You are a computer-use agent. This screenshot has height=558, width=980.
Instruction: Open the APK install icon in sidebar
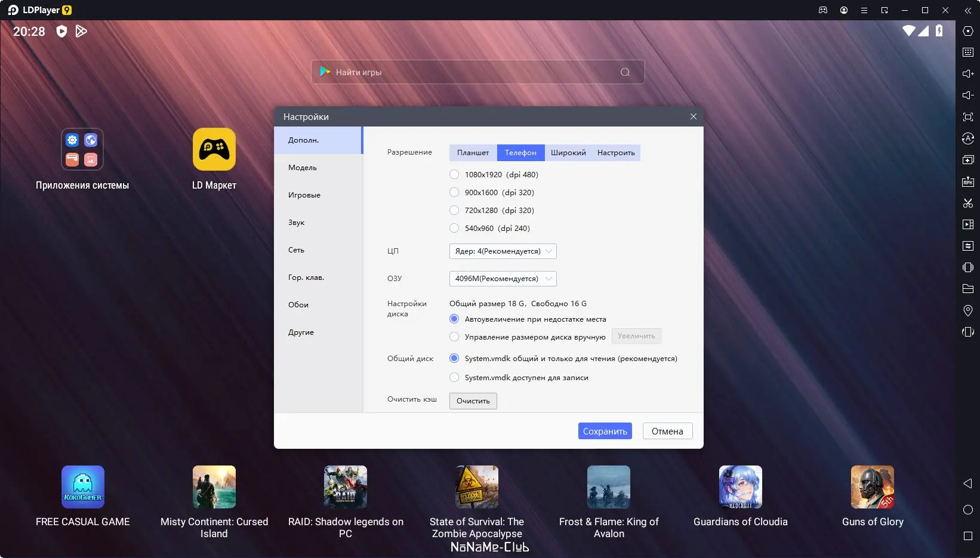coord(968,181)
